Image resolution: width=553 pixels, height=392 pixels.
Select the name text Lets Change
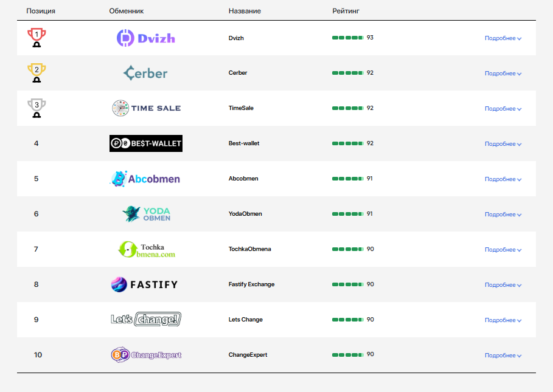point(245,320)
